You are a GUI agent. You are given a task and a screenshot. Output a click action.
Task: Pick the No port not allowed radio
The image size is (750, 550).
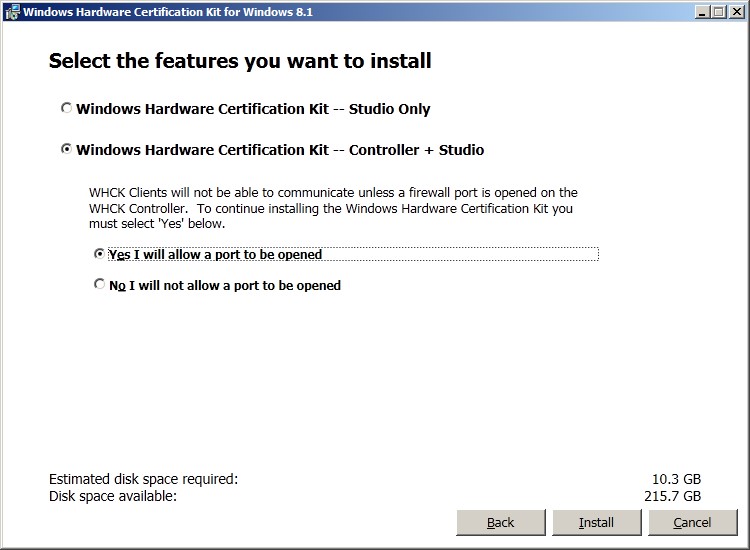[99, 285]
